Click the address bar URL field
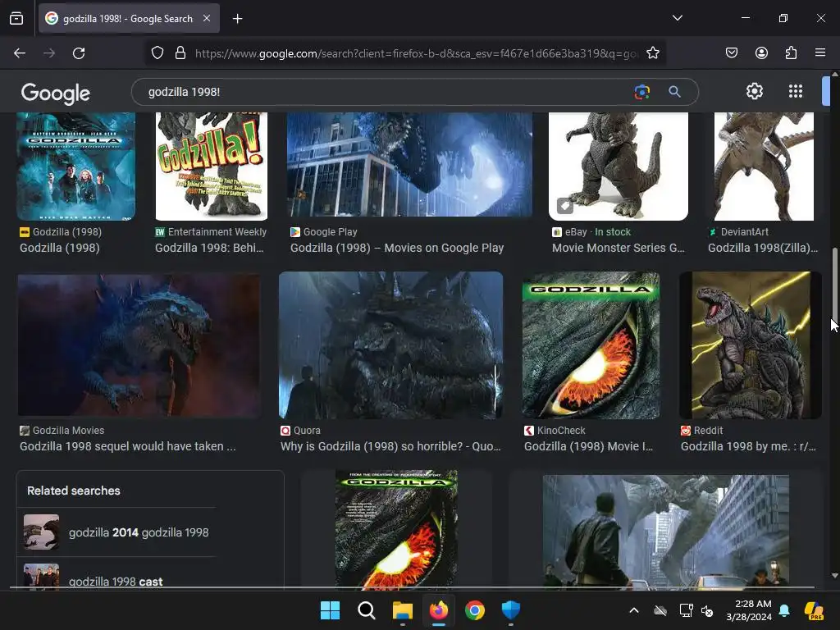840x630 pixels. [416, 53]
